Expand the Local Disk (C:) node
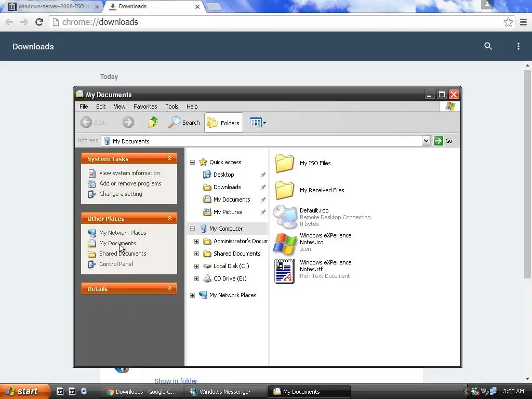This screenshot has height=399, width=532. tap(196, 267)
